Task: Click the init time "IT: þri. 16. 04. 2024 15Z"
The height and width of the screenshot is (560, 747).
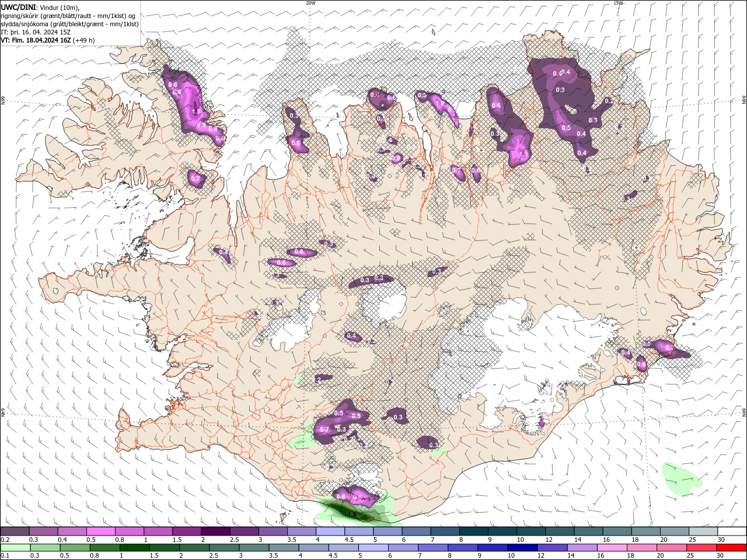Action: tap(36, 32)
